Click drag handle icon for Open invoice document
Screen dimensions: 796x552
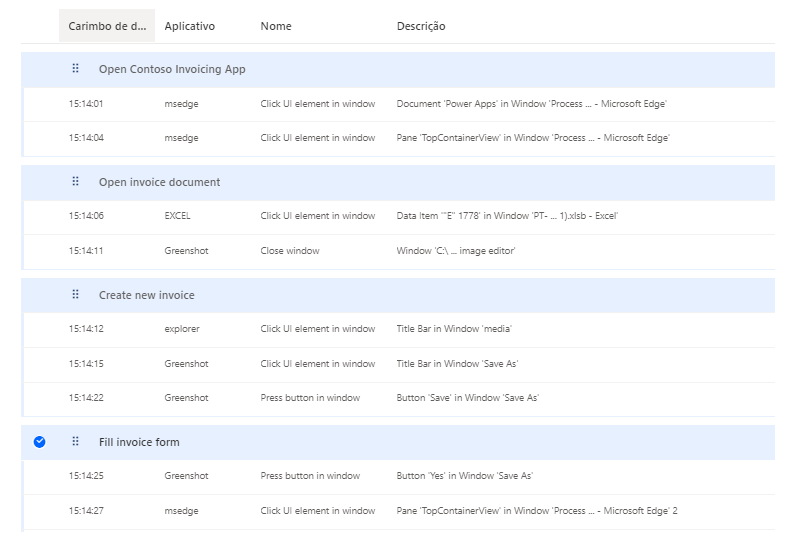click(75, 182)
